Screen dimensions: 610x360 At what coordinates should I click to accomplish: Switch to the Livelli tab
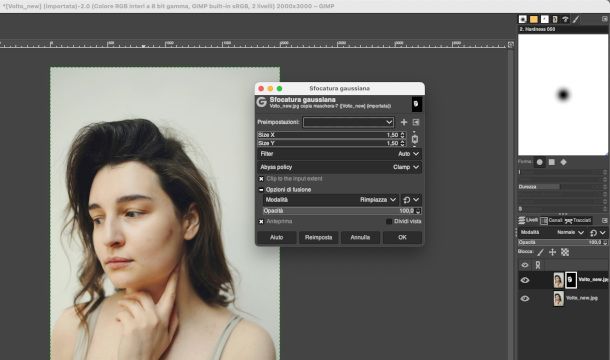[x=528, y=220]
